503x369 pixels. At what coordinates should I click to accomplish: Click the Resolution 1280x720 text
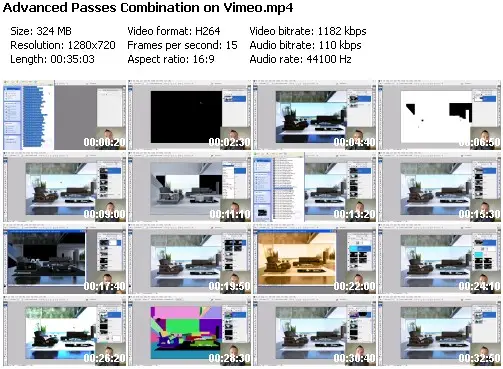(63, 45)
